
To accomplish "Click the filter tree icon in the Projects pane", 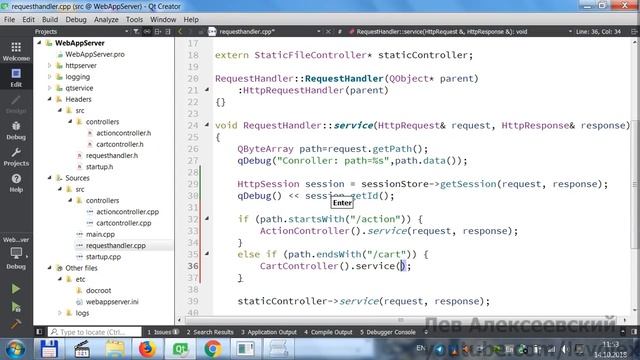I will tap(136, 31).
